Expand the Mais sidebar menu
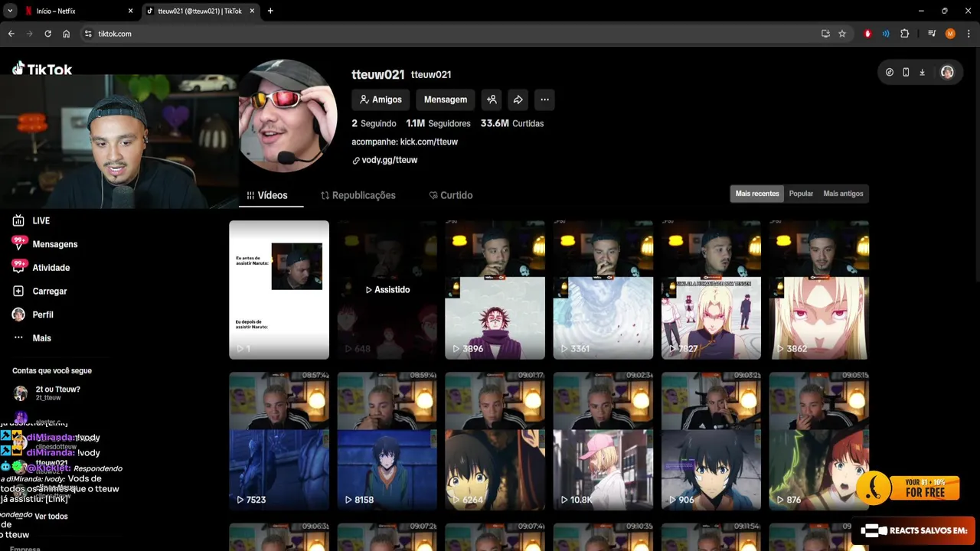980x551 pixels. pyautogui.click(x=31, y=338)
